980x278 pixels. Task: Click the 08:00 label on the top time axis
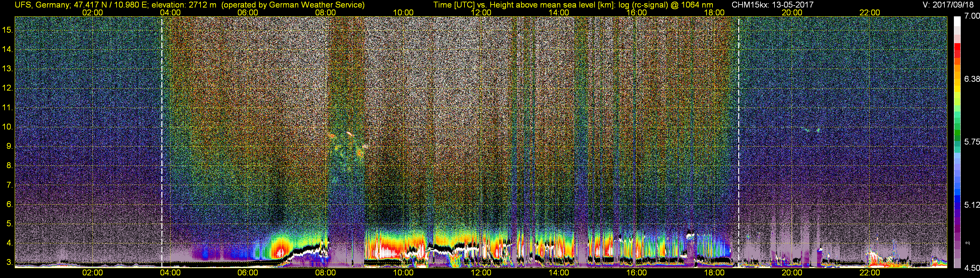point(326,12)
